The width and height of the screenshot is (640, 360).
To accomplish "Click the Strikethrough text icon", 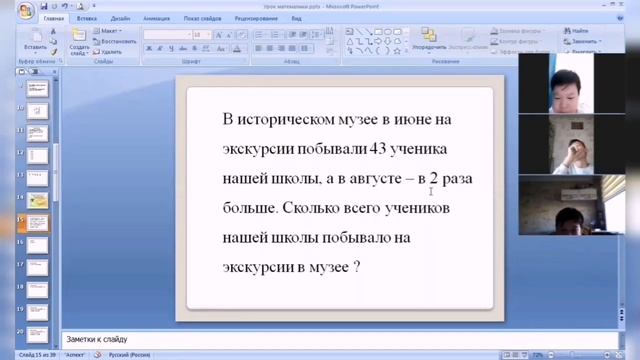I will (183, 49).
